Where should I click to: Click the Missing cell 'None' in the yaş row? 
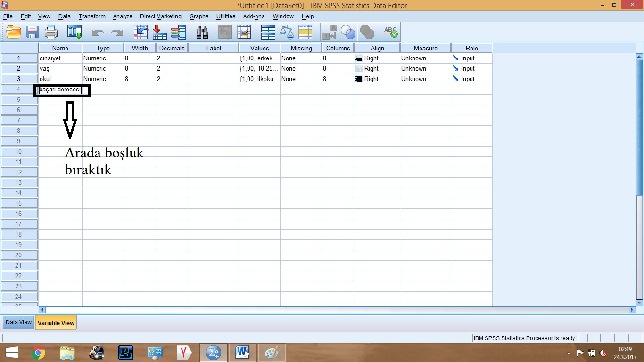coord(301,69)
